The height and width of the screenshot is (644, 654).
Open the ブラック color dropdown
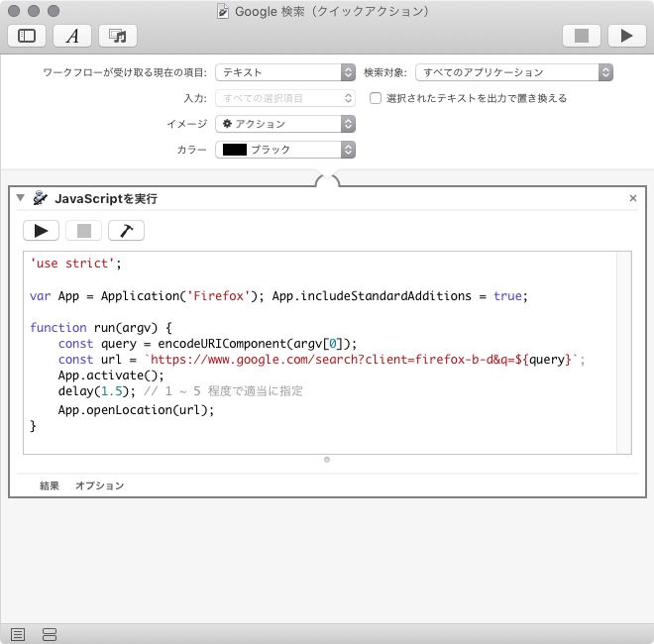(285, 150)
